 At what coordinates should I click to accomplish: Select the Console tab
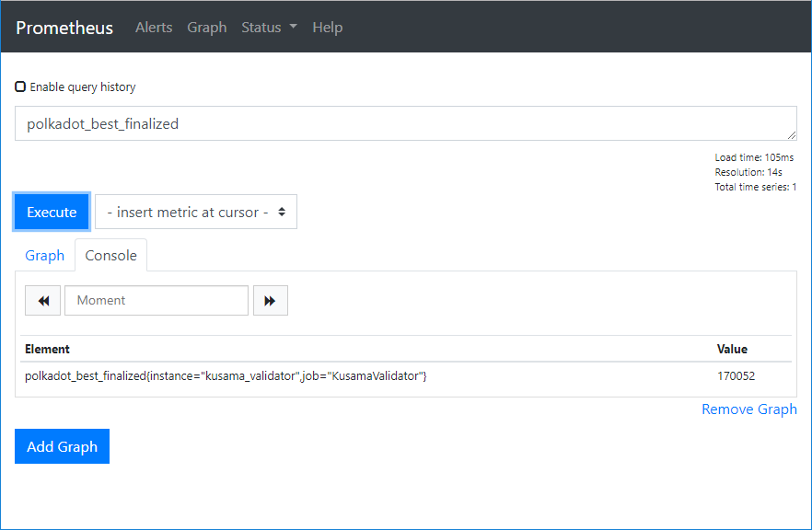pos(110,256)
